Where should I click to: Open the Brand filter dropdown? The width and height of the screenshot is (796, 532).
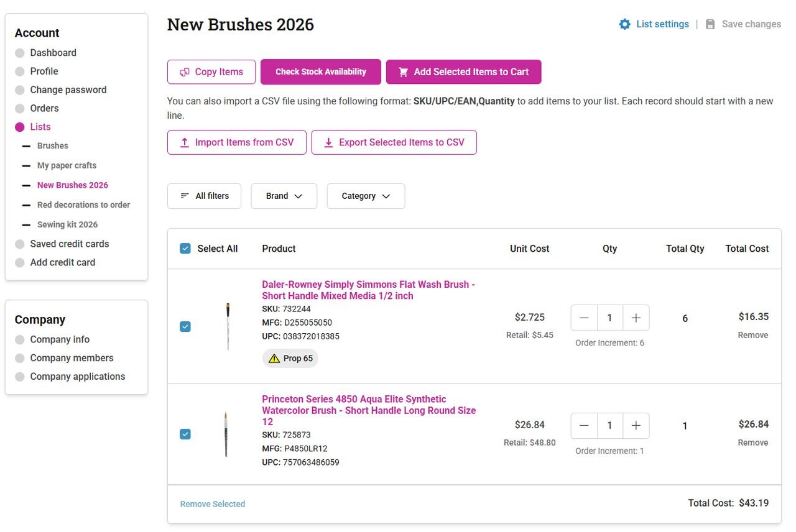[x=284, y=196]
